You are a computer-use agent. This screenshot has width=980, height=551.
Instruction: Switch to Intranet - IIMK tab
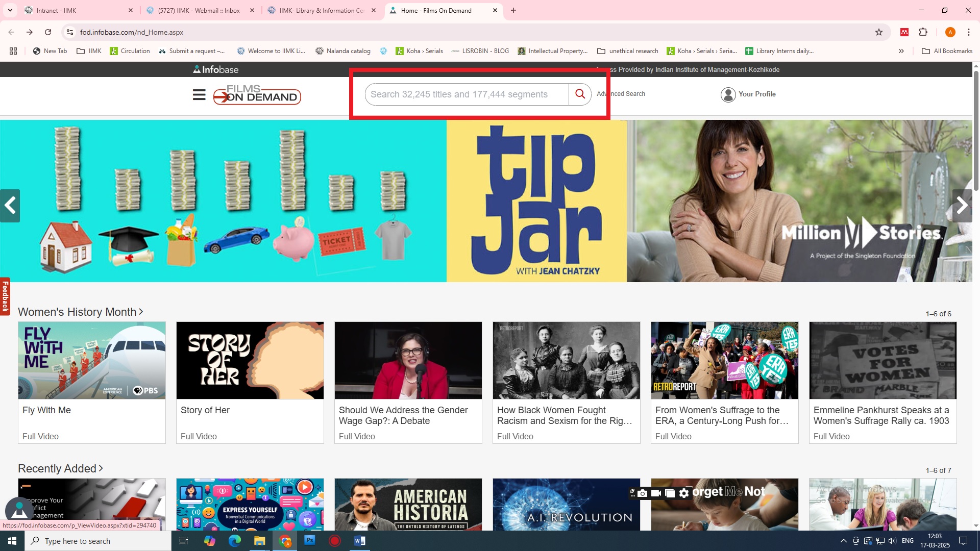click(56, 10)
